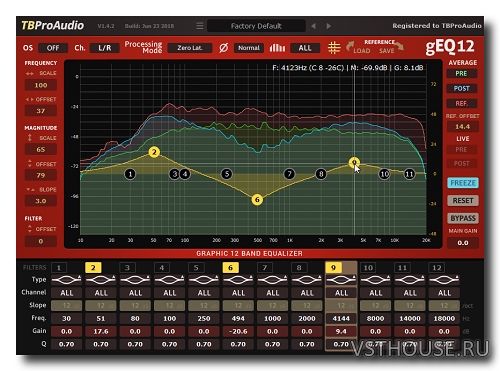Toggle the average POST spectrum
This screenshot has height=371, width=500.
(462, 89)
